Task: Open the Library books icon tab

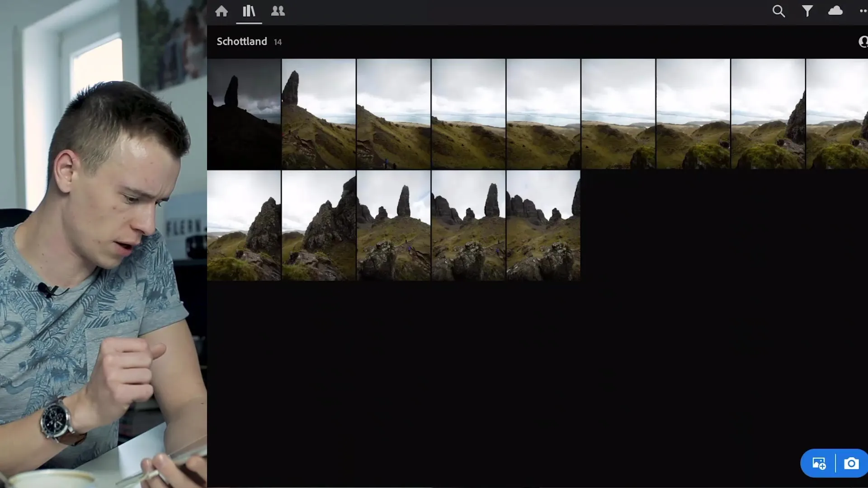Action: pyautogui.click(x=249, y=11)
